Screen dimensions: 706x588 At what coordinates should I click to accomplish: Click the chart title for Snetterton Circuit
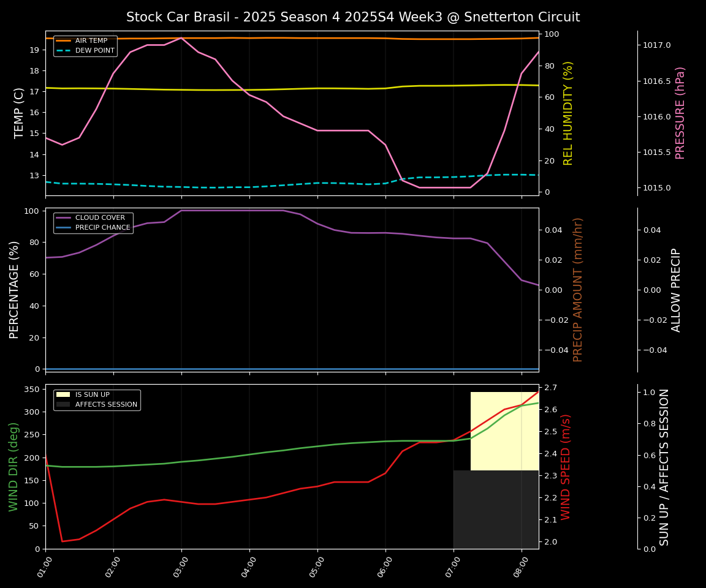pos(353,17)
